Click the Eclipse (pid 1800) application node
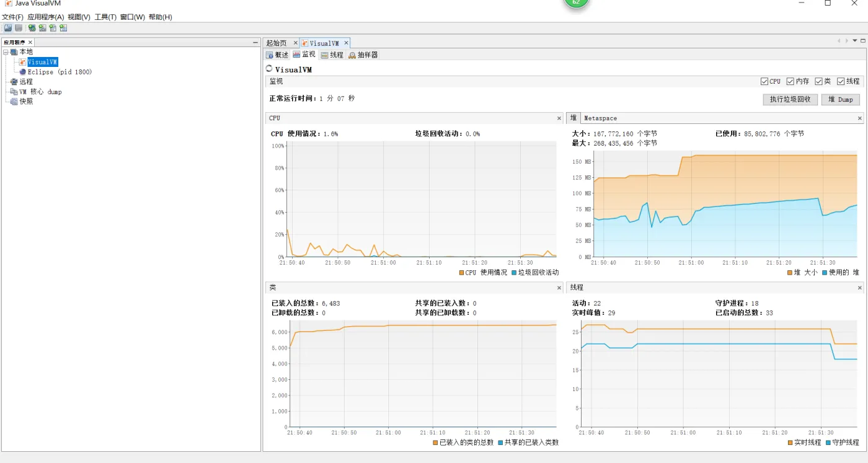Screen dimensions: 868x463 pyautogui.click(x=59, y=72)
